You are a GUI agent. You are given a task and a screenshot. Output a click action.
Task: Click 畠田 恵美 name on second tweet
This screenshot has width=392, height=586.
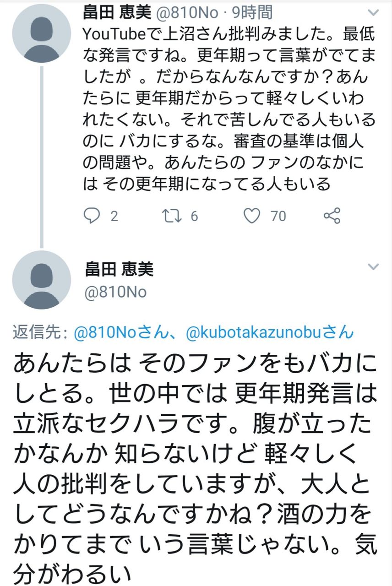[118, 269]
